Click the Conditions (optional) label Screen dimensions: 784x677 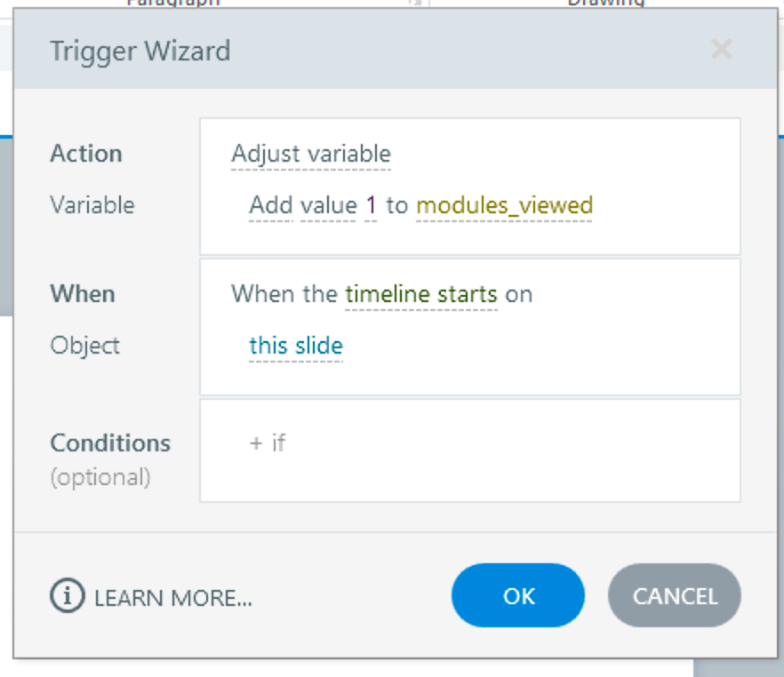click(109, 442)
